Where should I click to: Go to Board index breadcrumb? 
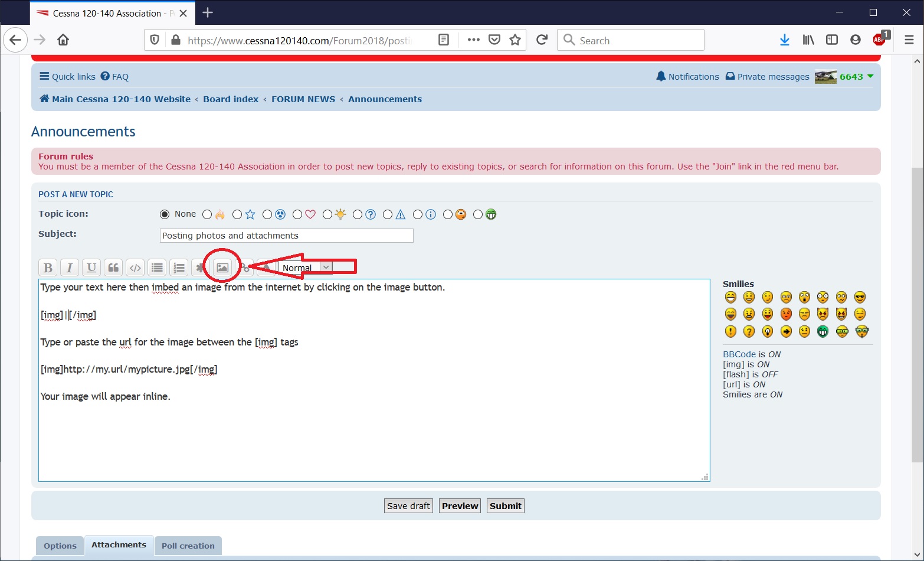click(231, 99)
